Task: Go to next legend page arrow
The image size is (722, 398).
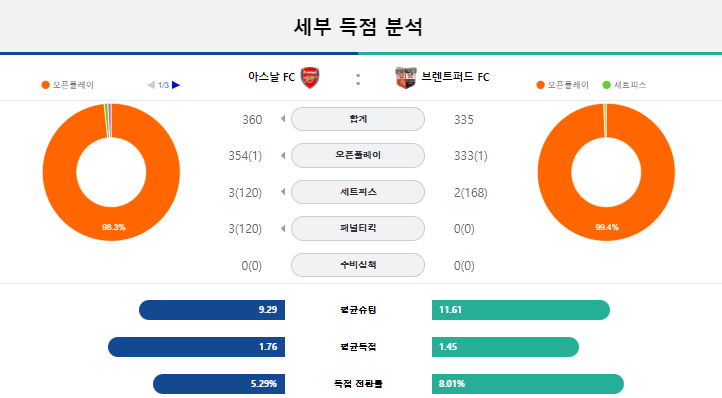Action: 176,85
